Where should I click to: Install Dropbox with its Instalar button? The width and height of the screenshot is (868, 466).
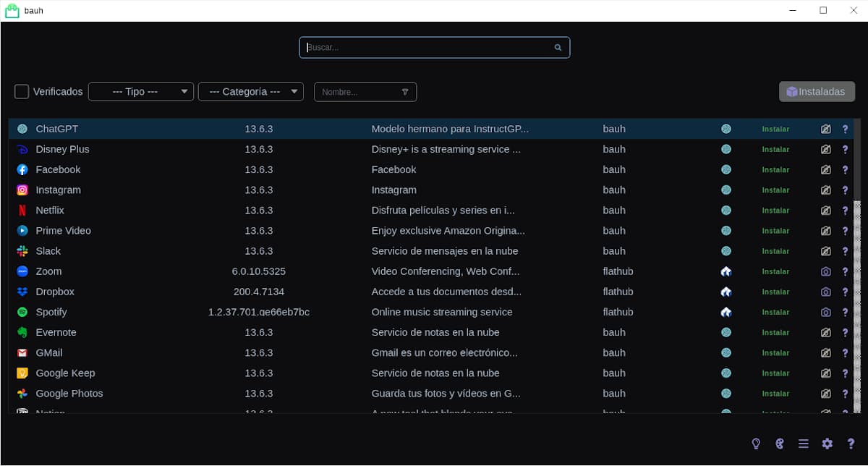click(x=775, y=292)
